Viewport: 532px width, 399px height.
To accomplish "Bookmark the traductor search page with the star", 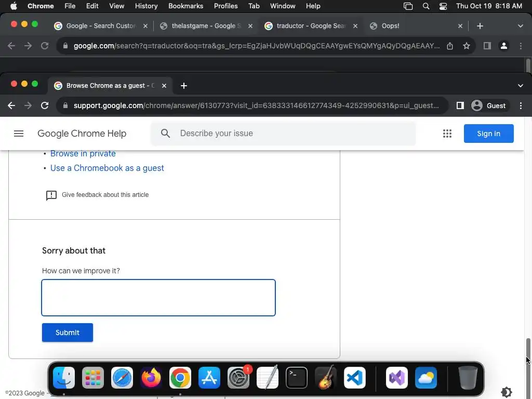I will (x=467, y=46).
